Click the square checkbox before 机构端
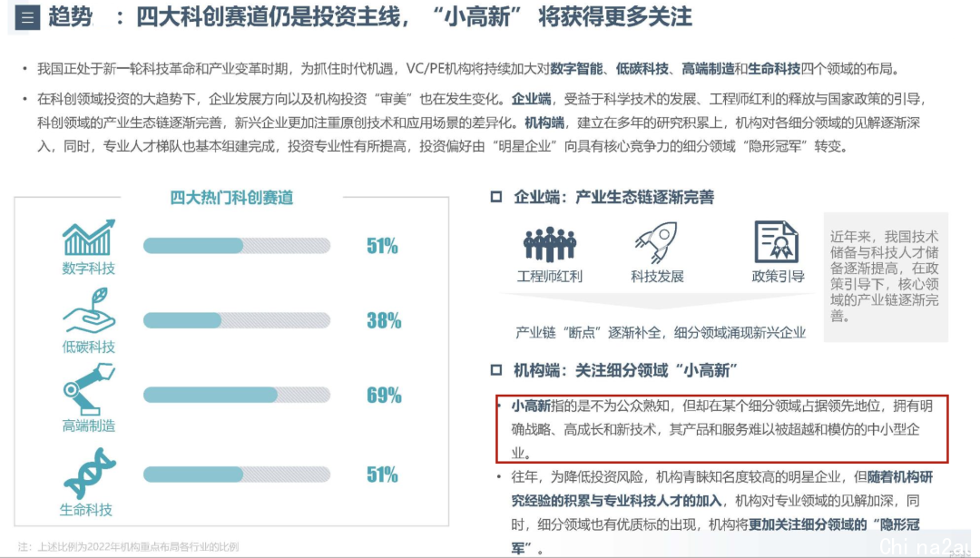This screenshot has height=558, width=980. click(496, 370)
